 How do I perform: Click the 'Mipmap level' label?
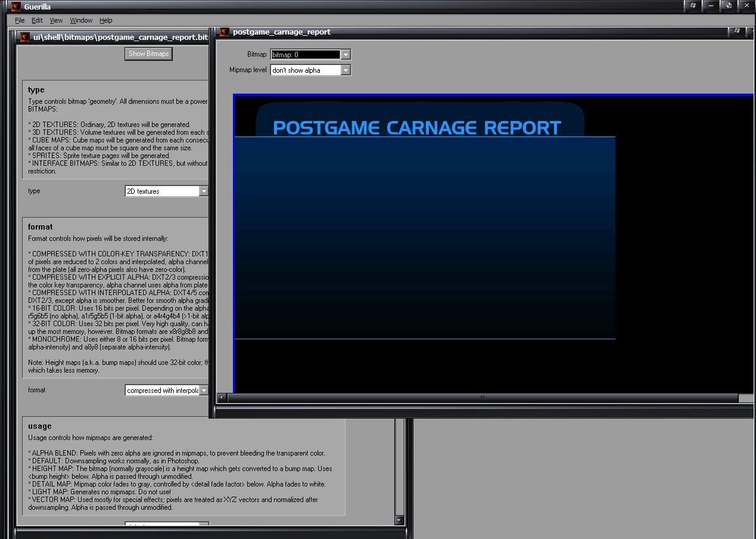tap(248, 70)
